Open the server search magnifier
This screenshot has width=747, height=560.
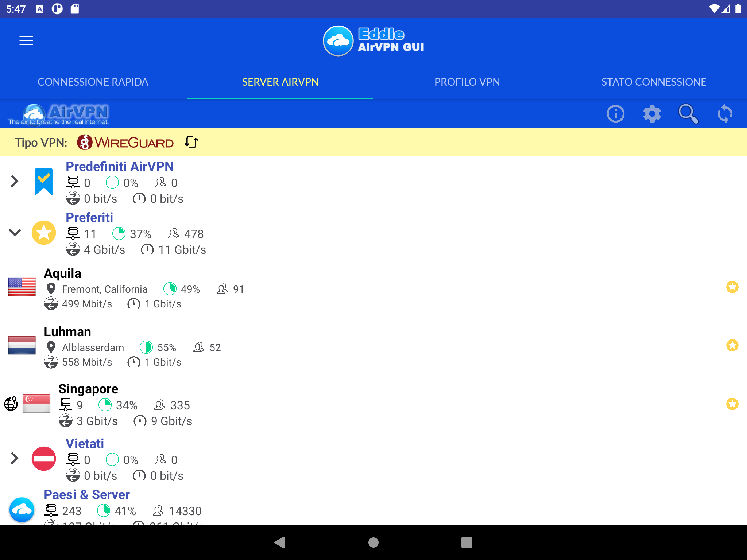[x=688, y=114]
